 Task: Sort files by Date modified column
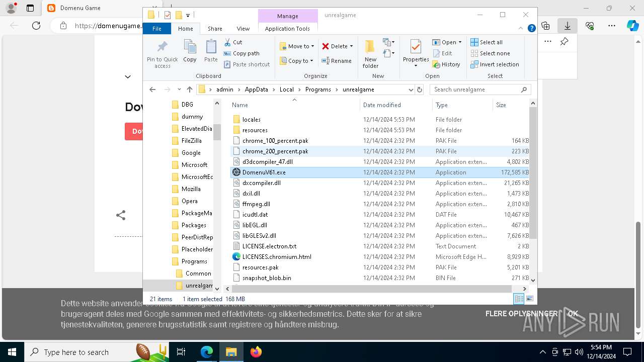[396, 105]
